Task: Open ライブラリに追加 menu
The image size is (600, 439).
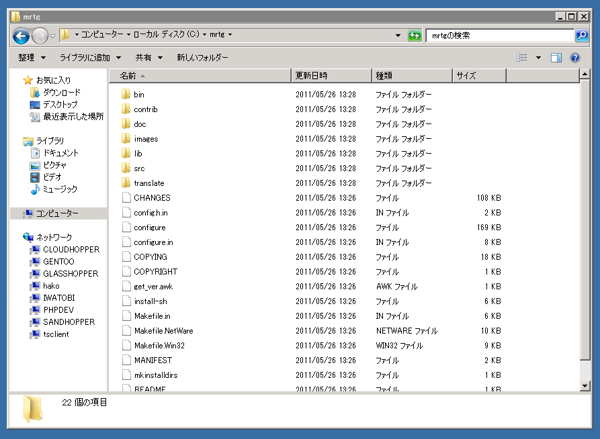Action: click(x=90, y=57)
